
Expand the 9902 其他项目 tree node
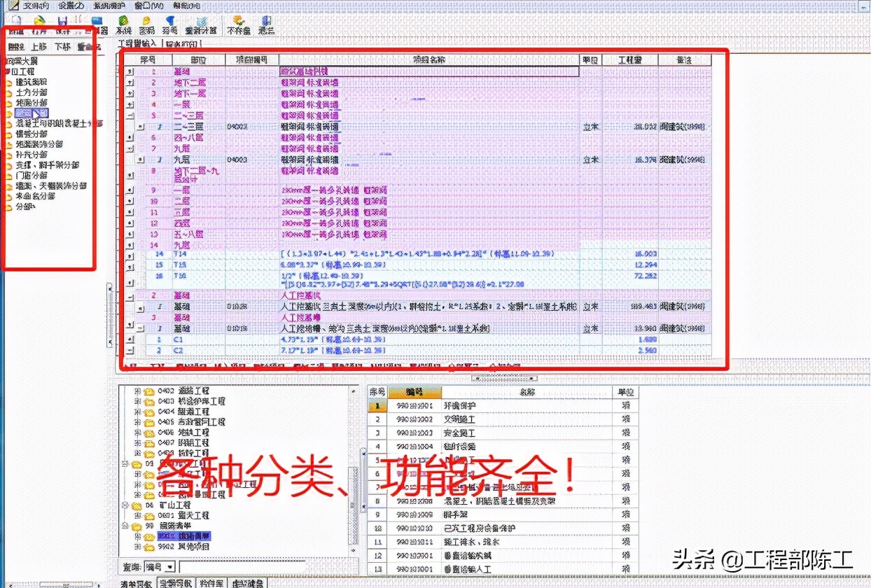[136, 545]
